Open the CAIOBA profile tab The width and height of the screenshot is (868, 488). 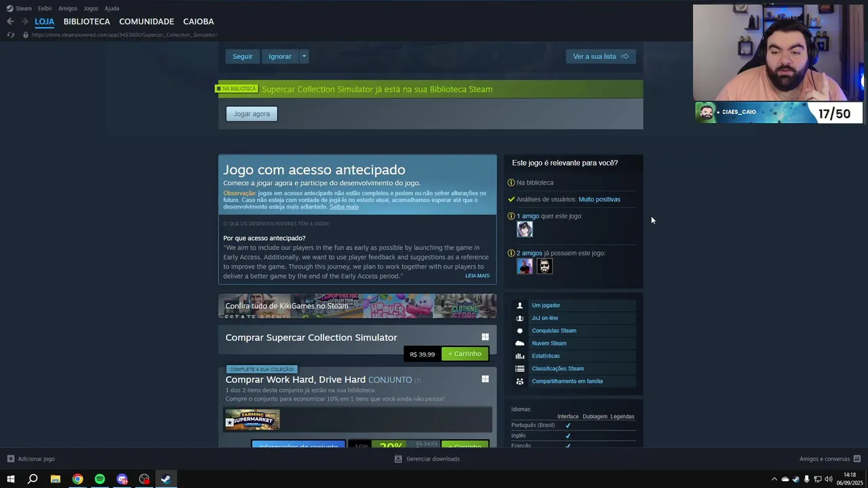[198, 22]
